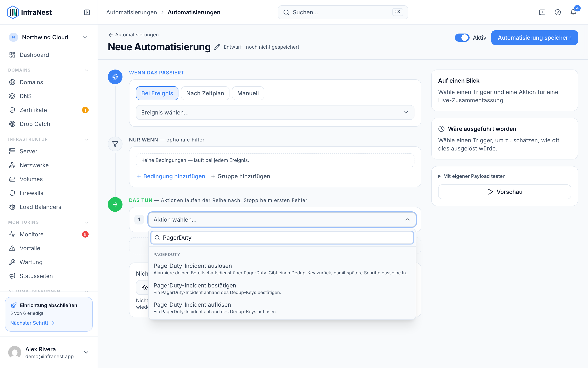588x368 pixels.
Task: Open Monitore in sidebar
Action: tap(49, 234)
